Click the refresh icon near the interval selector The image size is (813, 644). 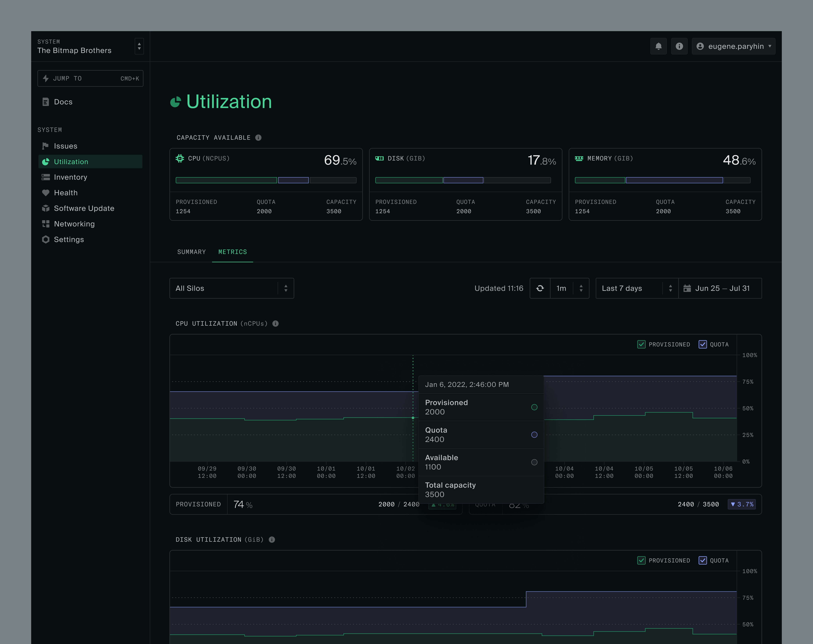(x=540, y=288)
